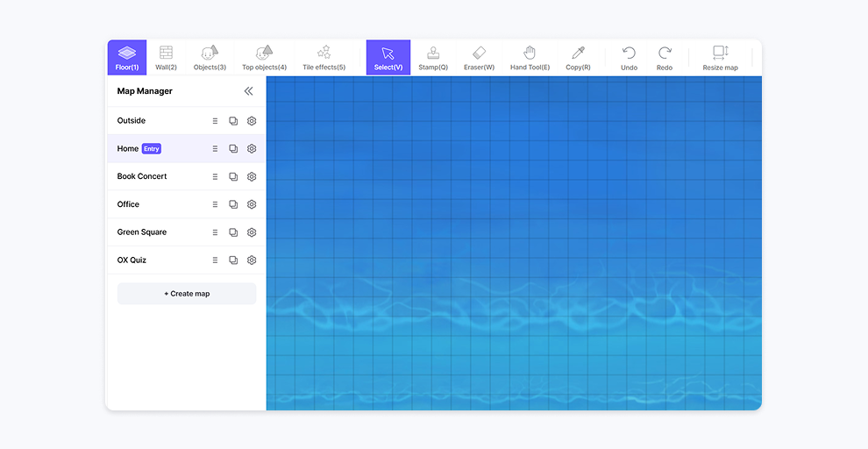Select the OX Quiz map entry
Image resolution: width=868 pixels, height=449 pixels.
[x=186, y=260]
